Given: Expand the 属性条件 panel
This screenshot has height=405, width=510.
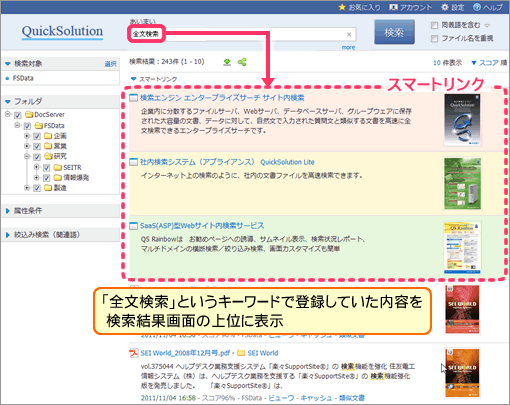Looking at the screenshot, I should pyautogui.click(x=8, y=211).
